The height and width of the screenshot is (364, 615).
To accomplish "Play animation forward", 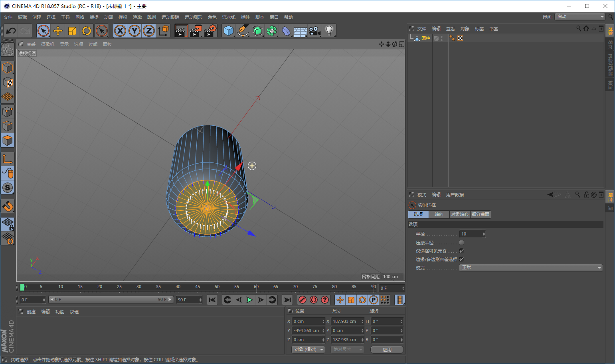I will click(249, 300).
